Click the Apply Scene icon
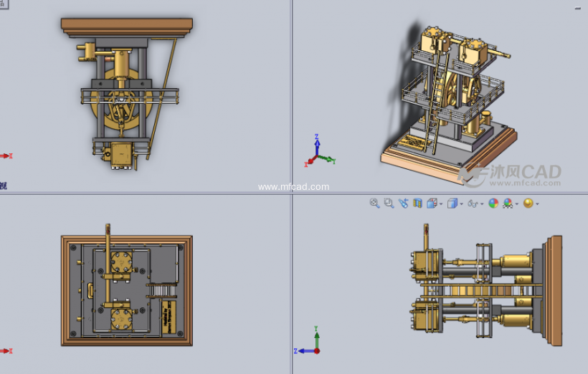Screen dimensions: 588x374 508,203
